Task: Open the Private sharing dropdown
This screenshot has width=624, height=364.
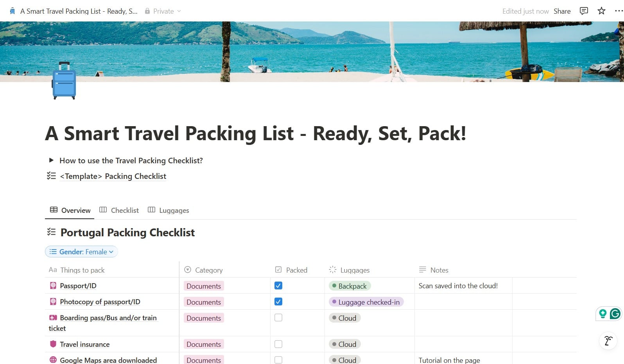Action: [x=163, y=11]
